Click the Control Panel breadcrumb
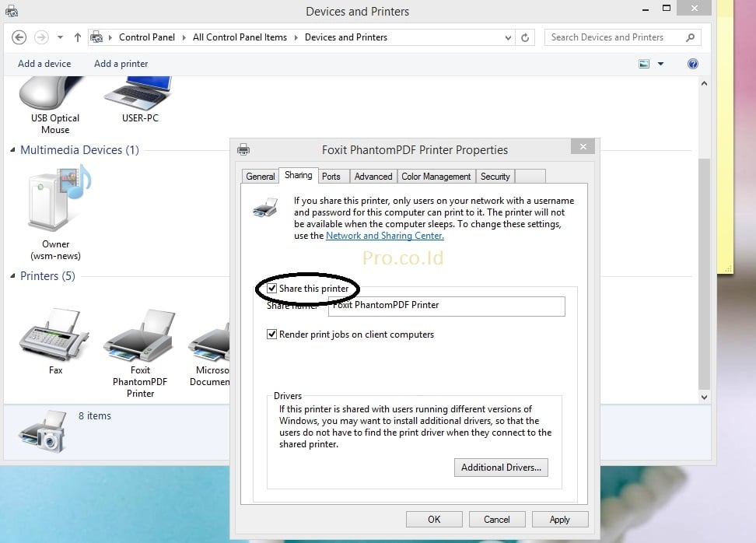The height and width of the screenshot is (543, 756). [146, 37]
